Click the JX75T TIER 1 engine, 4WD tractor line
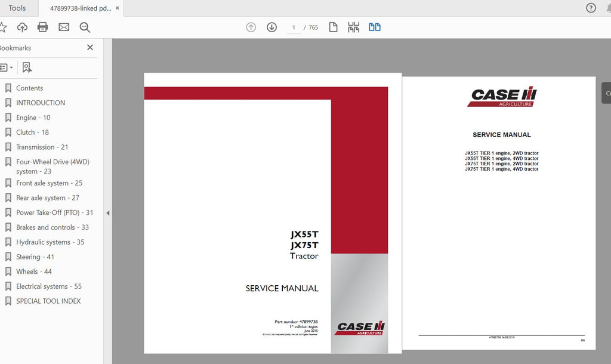Screen dimensions: 611x364 tap(501, 169)
